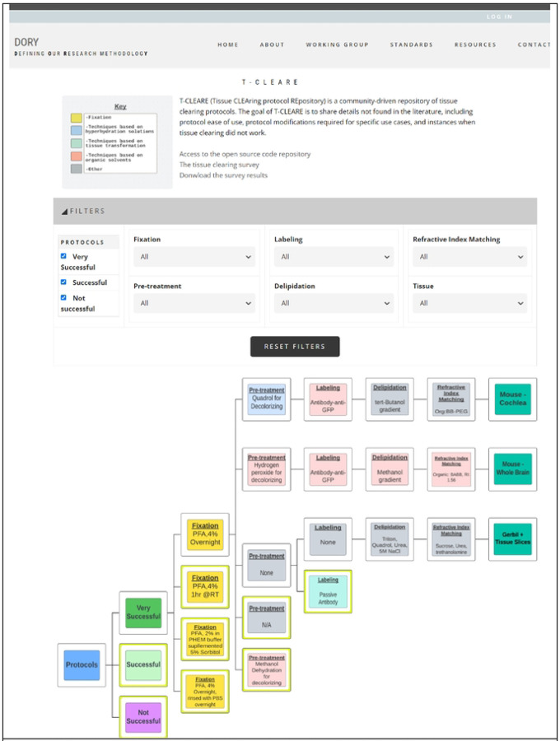The image size is (560, 741).
Task: Click the blue Protocols root node
Action: coord(81,664)
